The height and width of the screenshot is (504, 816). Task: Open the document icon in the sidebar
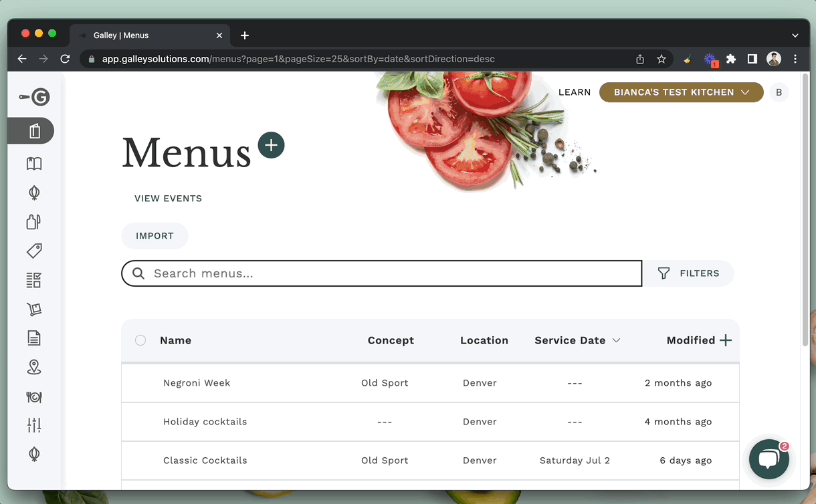coord(33,338)
